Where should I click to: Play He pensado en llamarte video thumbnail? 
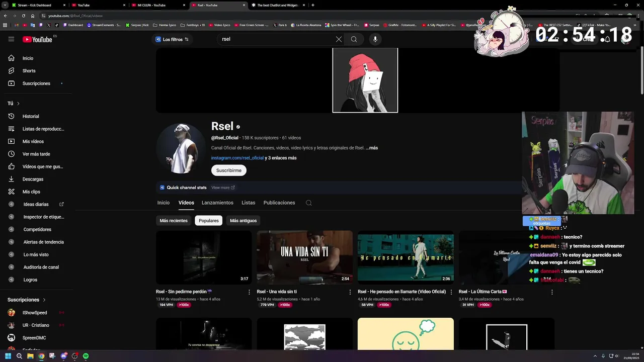pos(406,257)
